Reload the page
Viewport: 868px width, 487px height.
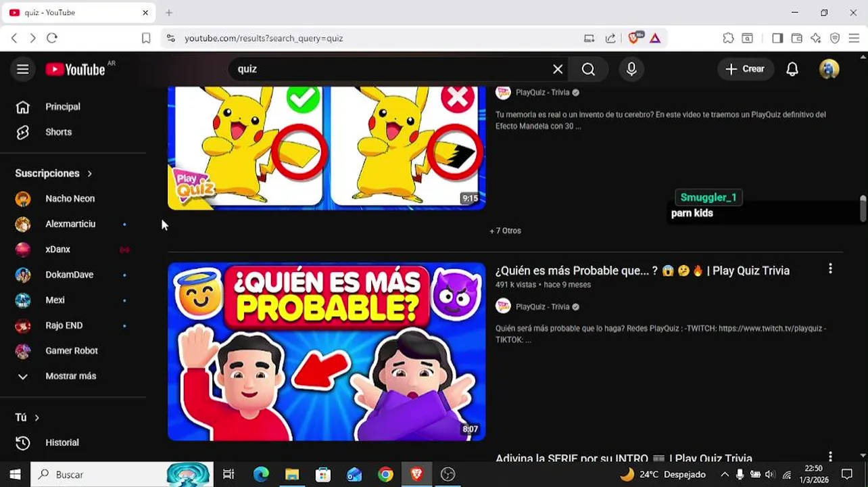(x=52, y=39)
